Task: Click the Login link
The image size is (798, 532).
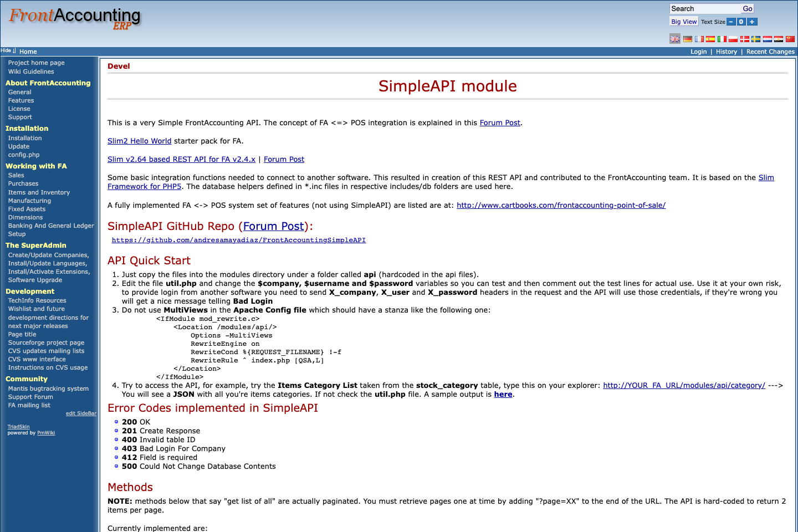Action: click(698, 51)
